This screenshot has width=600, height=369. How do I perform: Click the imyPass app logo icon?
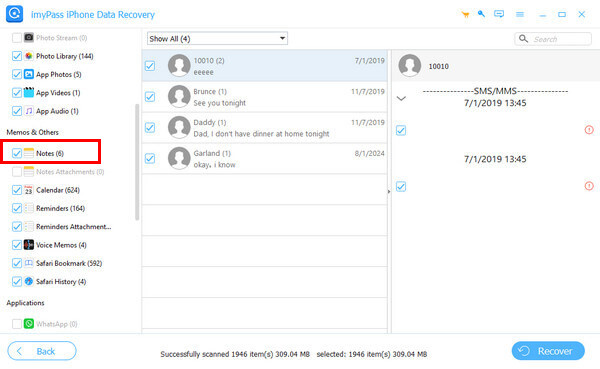[15, 14]
